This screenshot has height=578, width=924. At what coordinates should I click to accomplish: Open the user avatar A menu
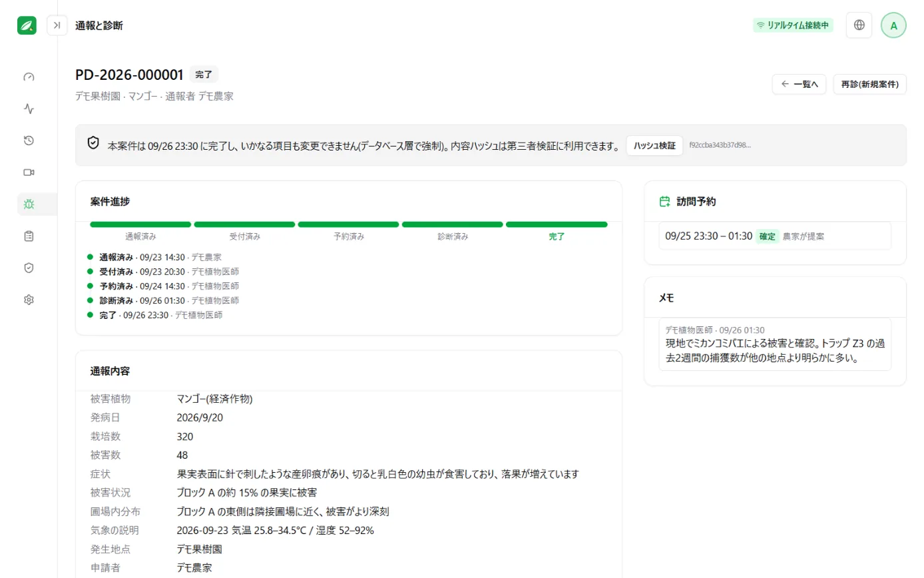(x=893, y=25)
